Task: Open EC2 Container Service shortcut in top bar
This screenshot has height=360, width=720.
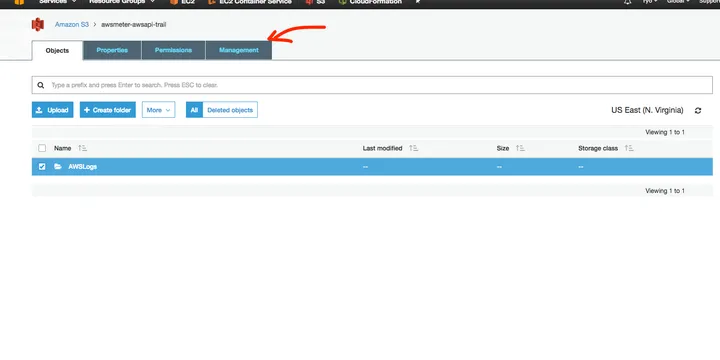Action: [250, 2]
